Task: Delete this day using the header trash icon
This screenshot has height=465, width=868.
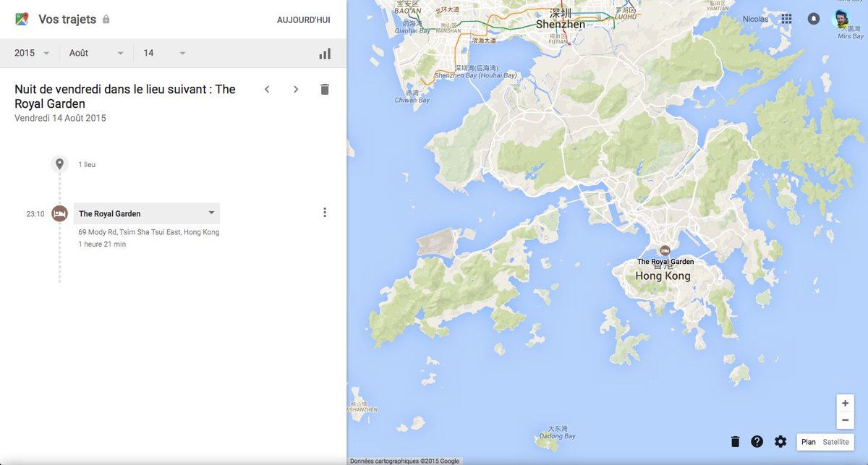Action: pos(325,89)
